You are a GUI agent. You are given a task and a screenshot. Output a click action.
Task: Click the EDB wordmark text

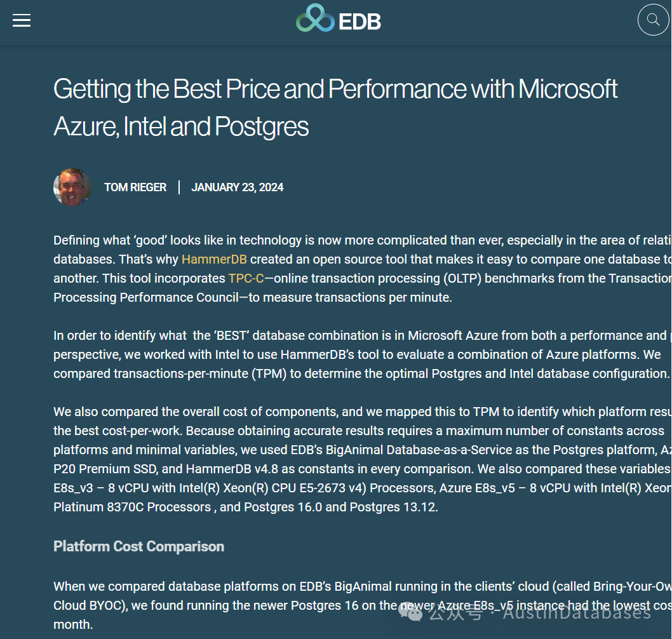[360, 22]
